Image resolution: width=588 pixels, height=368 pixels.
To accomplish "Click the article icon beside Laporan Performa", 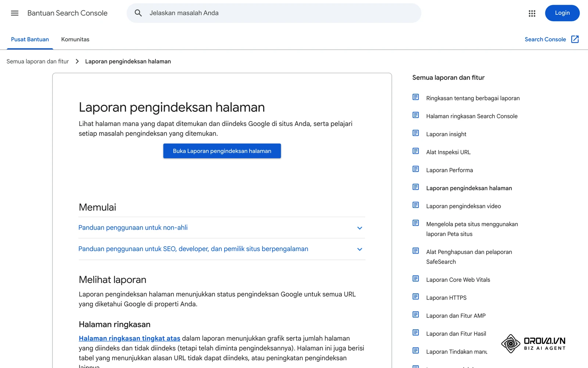I will tap(416, 169).
